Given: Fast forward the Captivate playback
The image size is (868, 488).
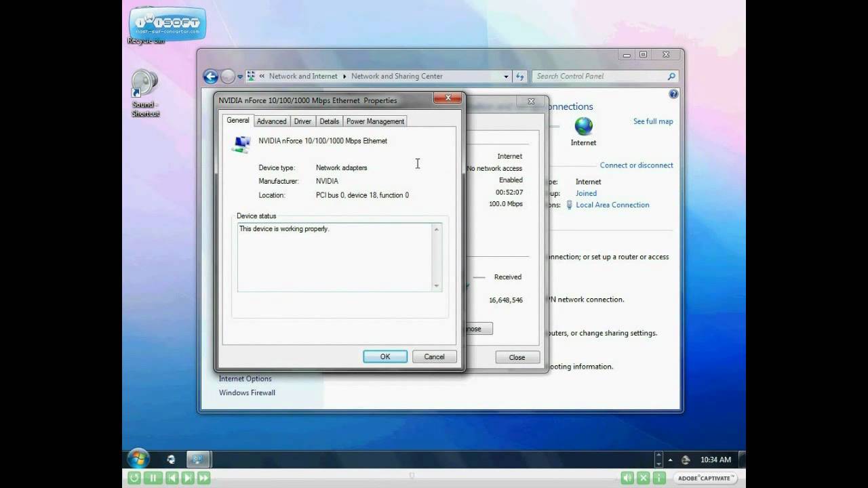Looking at the screenshot, I should point(203,478).
